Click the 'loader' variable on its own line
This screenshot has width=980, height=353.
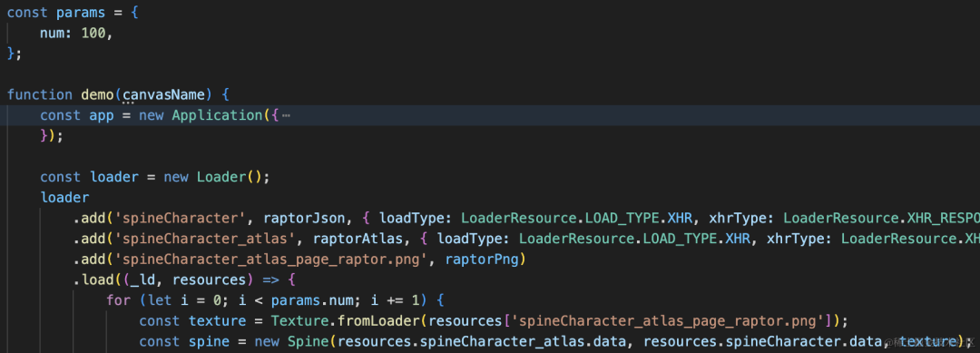pos(65,198)
